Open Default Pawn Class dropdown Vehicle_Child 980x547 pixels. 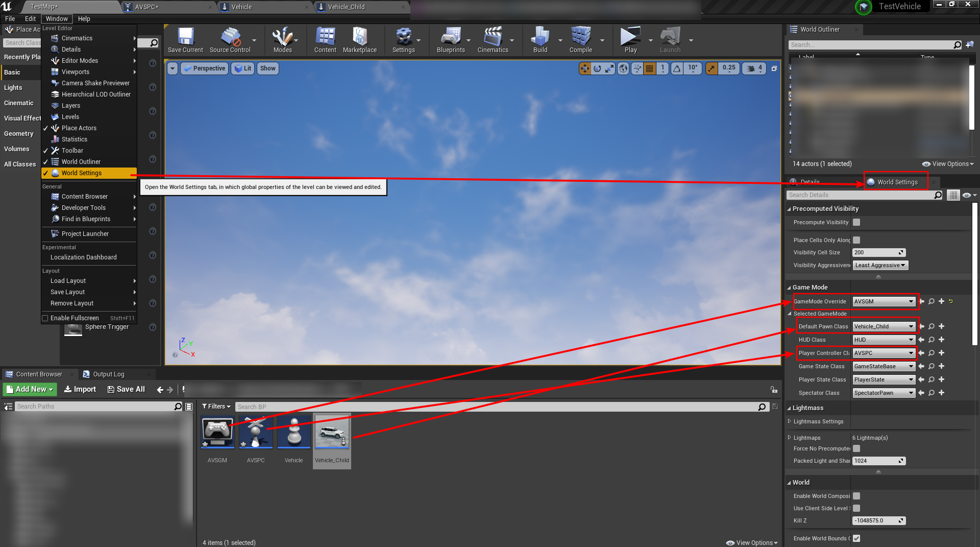tap(884, 326)
